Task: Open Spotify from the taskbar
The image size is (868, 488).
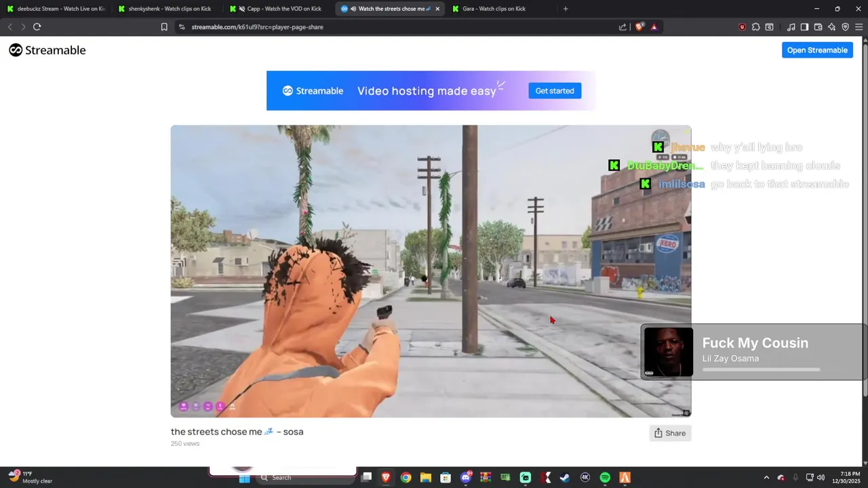Action: [605, 478]
